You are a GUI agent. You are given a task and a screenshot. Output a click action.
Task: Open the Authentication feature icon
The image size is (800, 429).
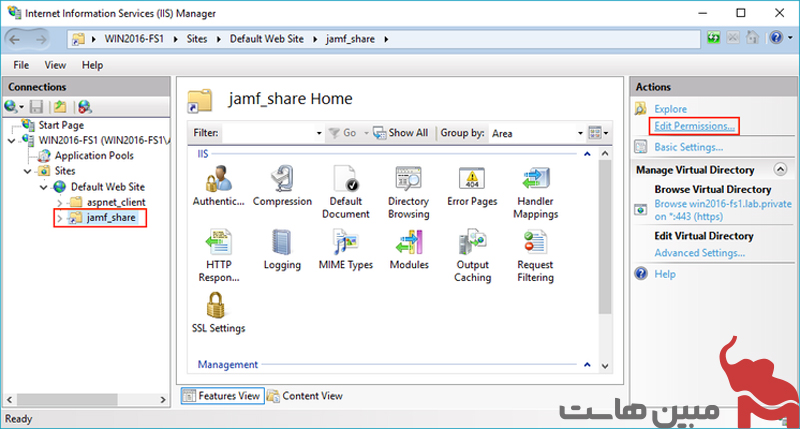click(218, 185)
